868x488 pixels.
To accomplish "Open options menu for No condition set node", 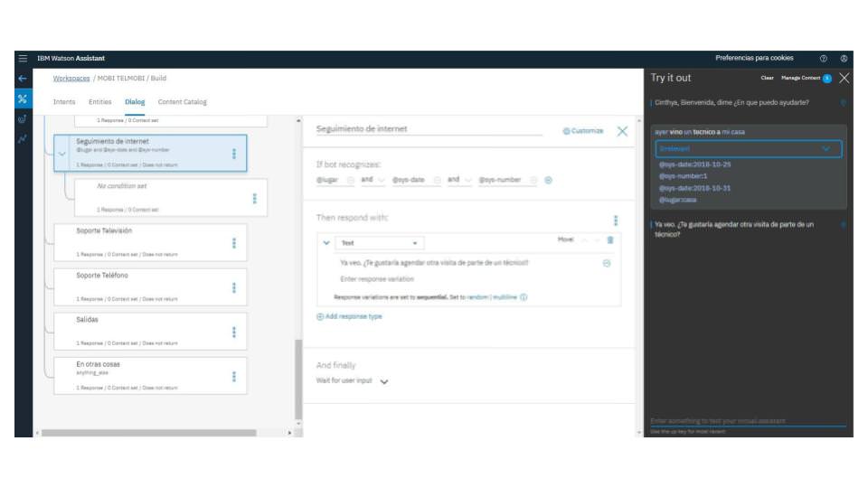I will (x=255, y=198).
